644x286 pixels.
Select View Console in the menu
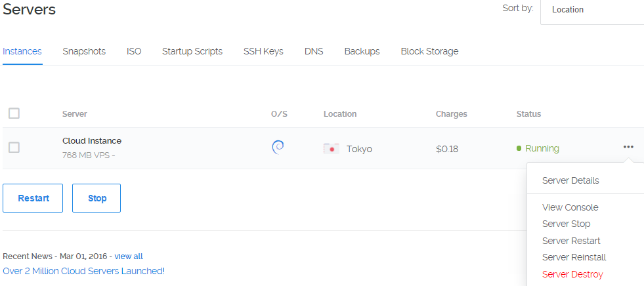click(570, 207)
